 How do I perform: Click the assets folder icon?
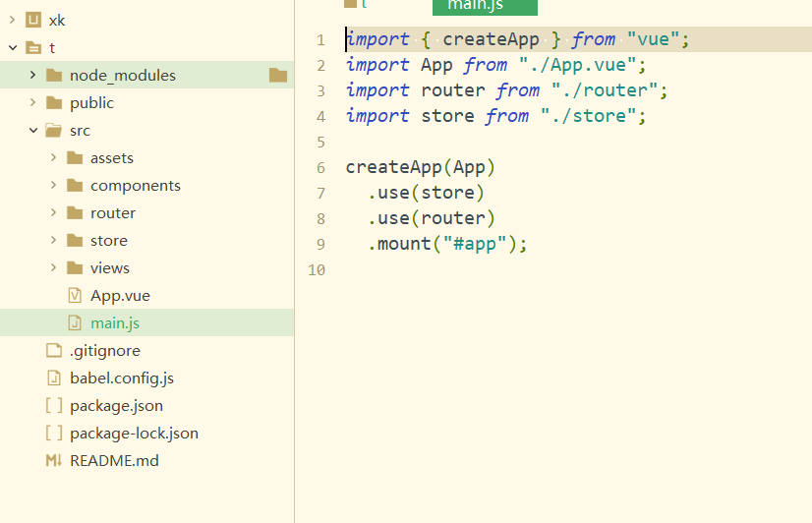(x=75, y=157)
